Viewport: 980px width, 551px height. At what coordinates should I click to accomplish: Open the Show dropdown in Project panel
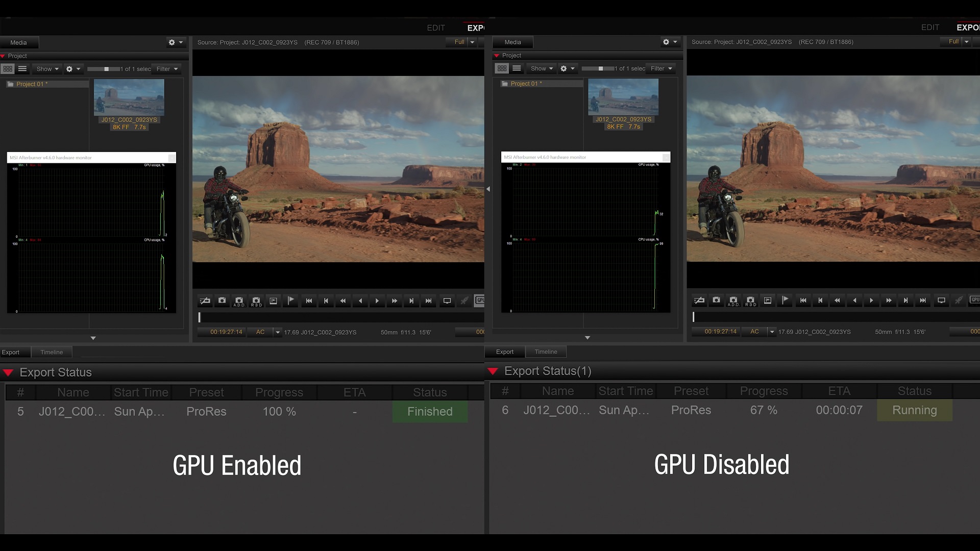coord(46,68)
